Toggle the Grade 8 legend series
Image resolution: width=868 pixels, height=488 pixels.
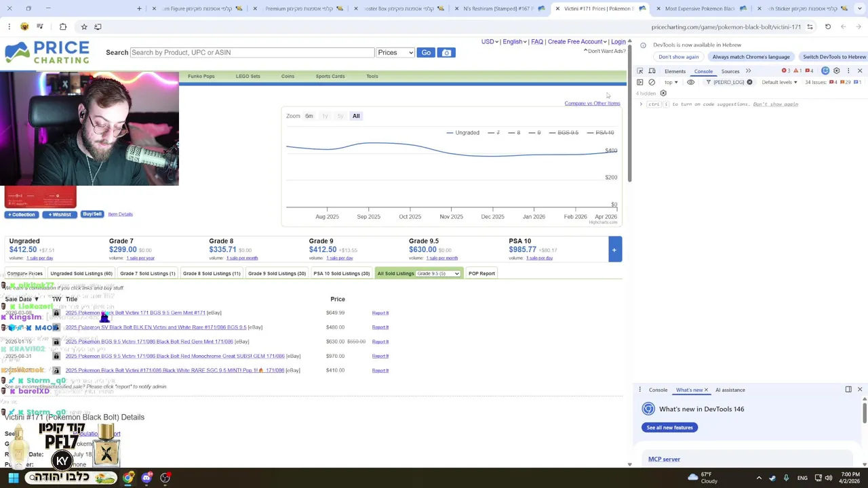(x=513, y=133)
